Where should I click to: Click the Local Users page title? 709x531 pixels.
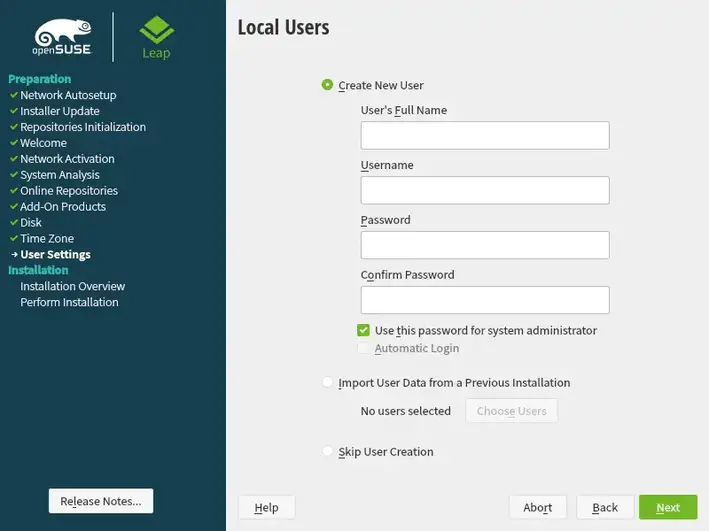click(x=284, y=27)
